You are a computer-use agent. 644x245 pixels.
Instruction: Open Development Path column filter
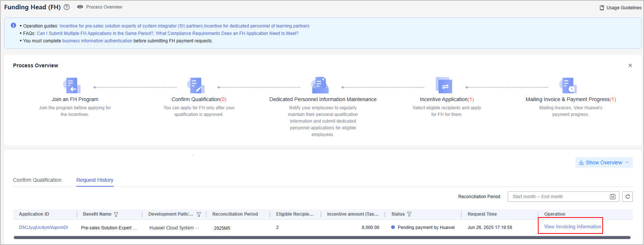point(199,215)
